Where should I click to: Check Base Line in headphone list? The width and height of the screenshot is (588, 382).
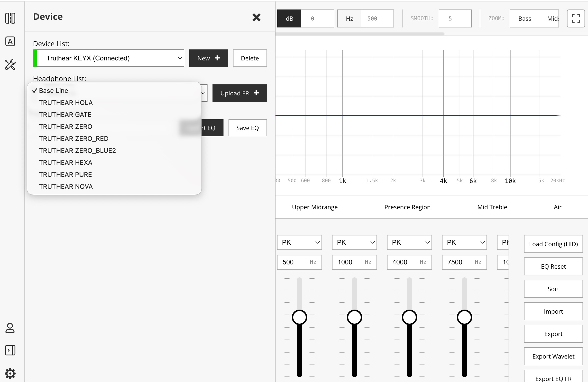tap(53, 90)
